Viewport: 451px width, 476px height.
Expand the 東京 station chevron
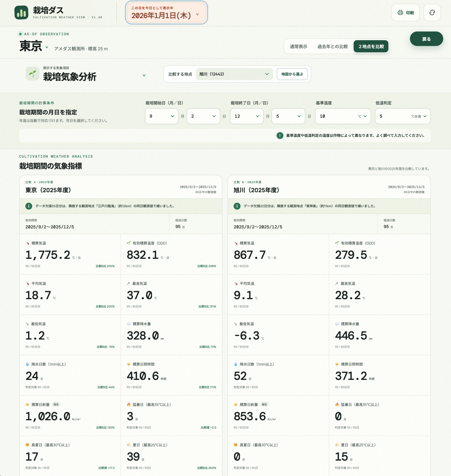point(47,47)
